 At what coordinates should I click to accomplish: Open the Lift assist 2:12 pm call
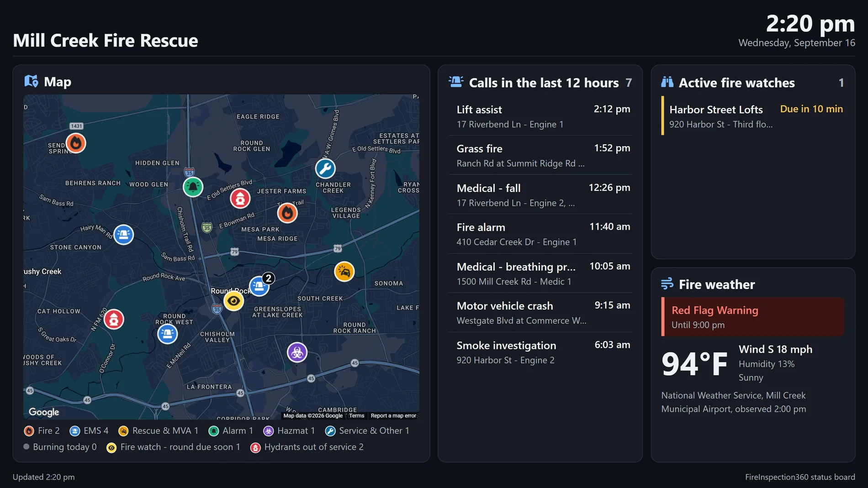pyautogui.click(x=540, y=116)
